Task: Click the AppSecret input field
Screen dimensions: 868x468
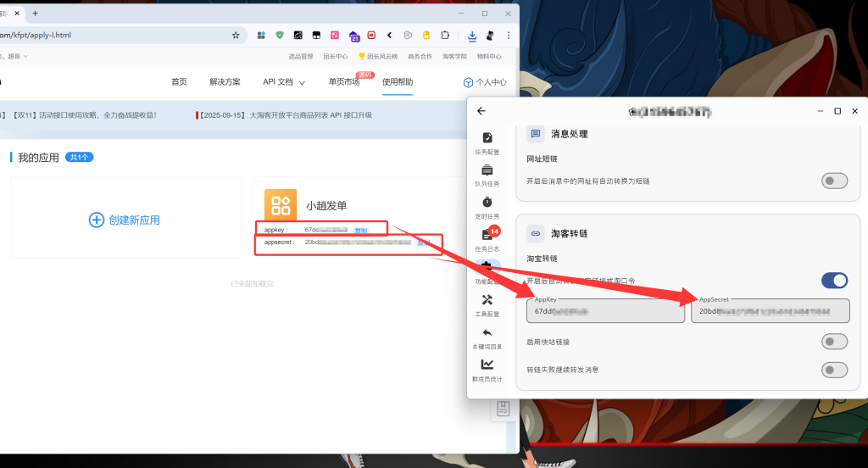Action: (x=770, y=310)
